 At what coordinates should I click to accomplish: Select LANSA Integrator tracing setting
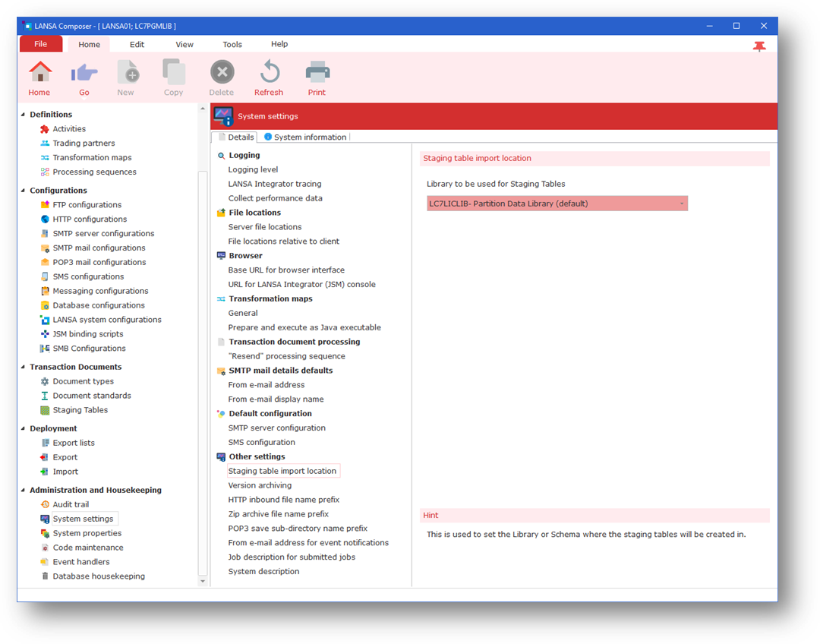tap(275, 184)
